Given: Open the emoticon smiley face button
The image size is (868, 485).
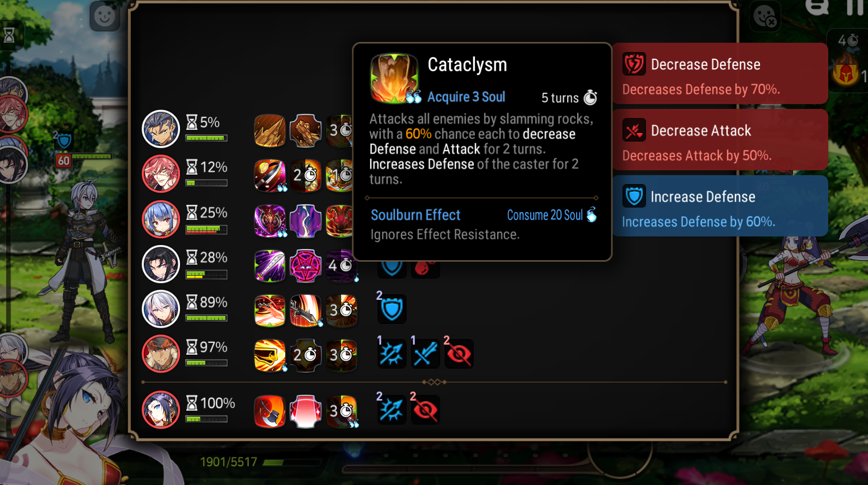Looking at the screenshot, I should tap(105, 16).
